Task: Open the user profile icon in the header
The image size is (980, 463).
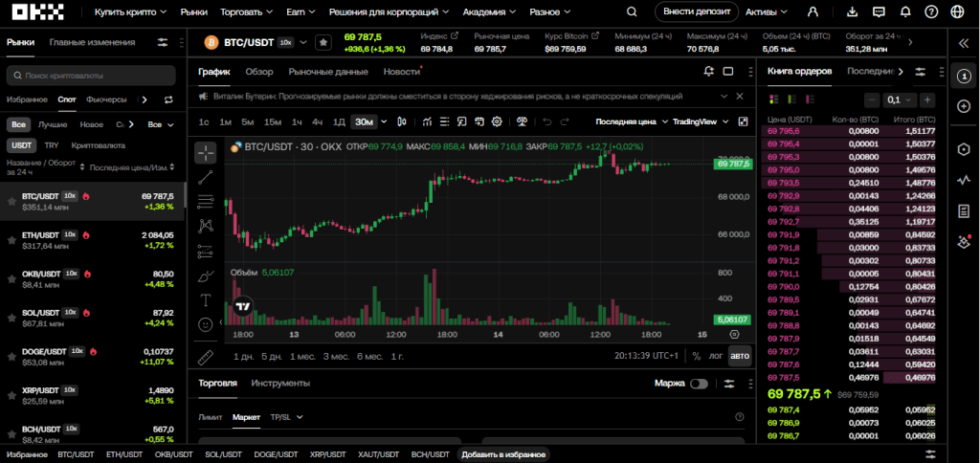Action: (x=813, y=11)
